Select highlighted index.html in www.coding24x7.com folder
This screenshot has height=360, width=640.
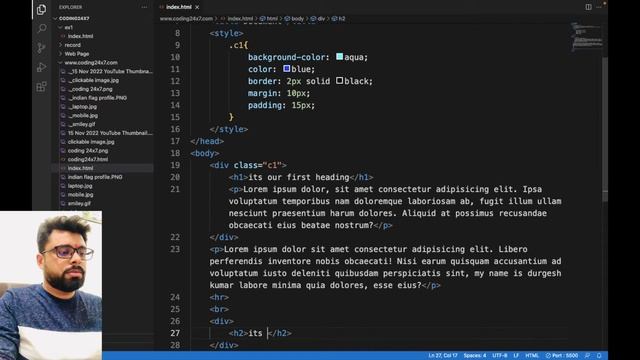(80, 168)
